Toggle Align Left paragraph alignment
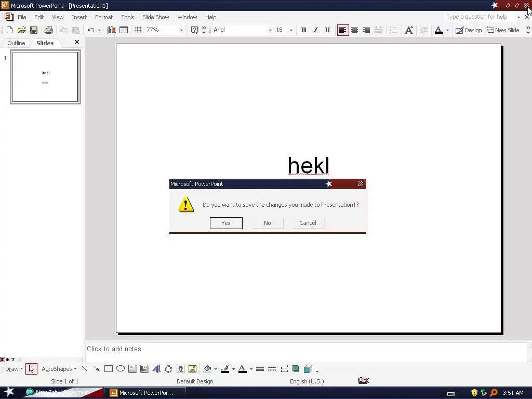 click(x=343, y=30)
